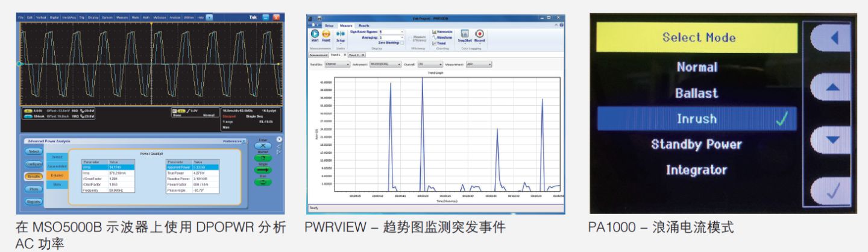Screen dimensions: 868x252
Task: Switch to the Results ribbon tab
Action: click(364, 25)
